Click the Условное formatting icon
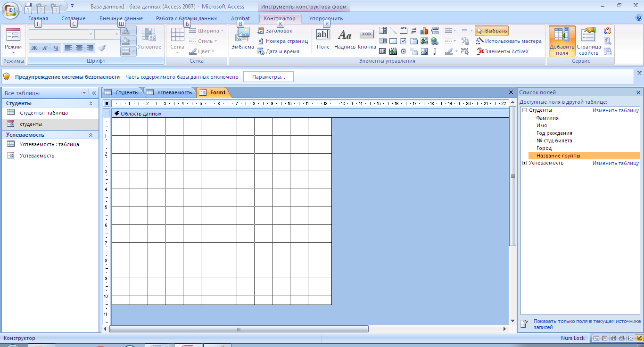The width and height of the screenshot is (644, 347). pos(149,39)
